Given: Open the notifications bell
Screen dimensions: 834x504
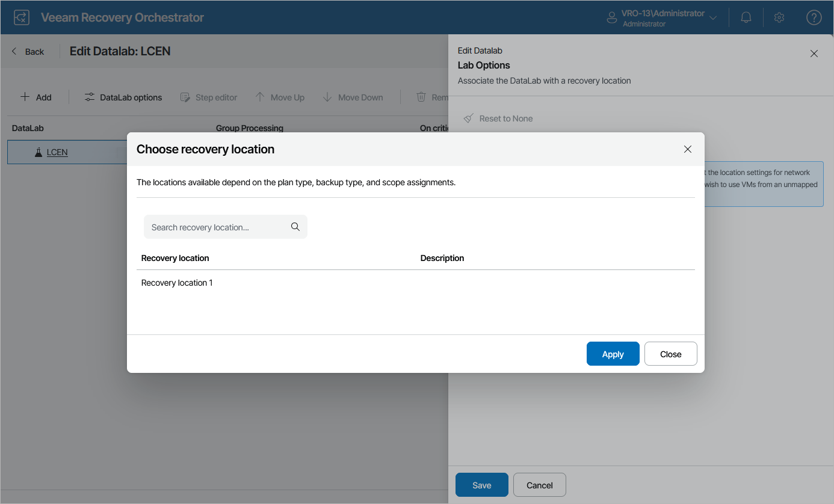Looking at the screenshot, I should click(x=746, y=17).
